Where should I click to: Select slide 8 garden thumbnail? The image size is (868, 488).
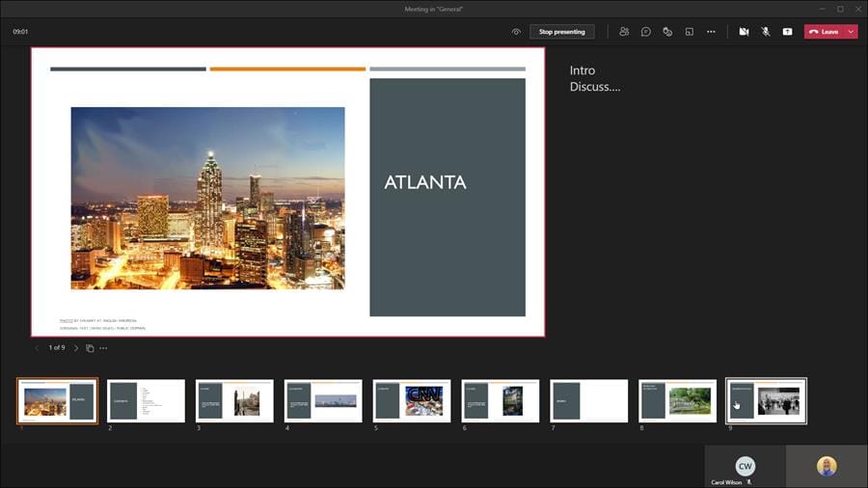pyautogui.click(x=678, y=401)
